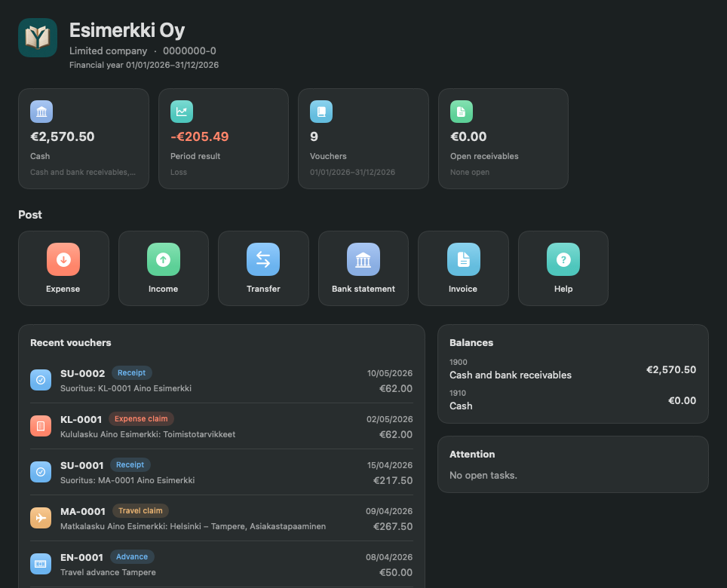Click the red Expense down-arrow icon
Image resolution: width=727 pixels, height=588 pixels.
63,259
